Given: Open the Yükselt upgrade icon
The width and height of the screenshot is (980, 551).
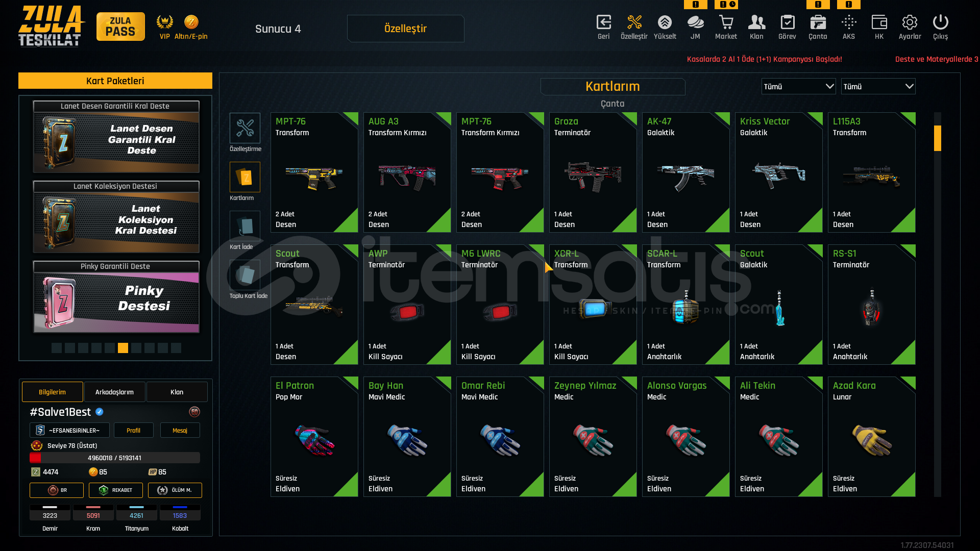Looking at the screenshot, I should (x=665, y=28).
